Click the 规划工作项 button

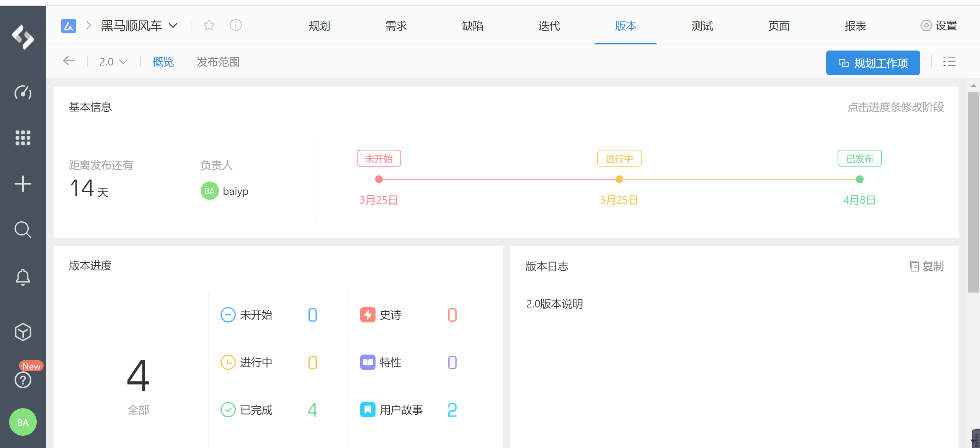[x=873, y=63]
